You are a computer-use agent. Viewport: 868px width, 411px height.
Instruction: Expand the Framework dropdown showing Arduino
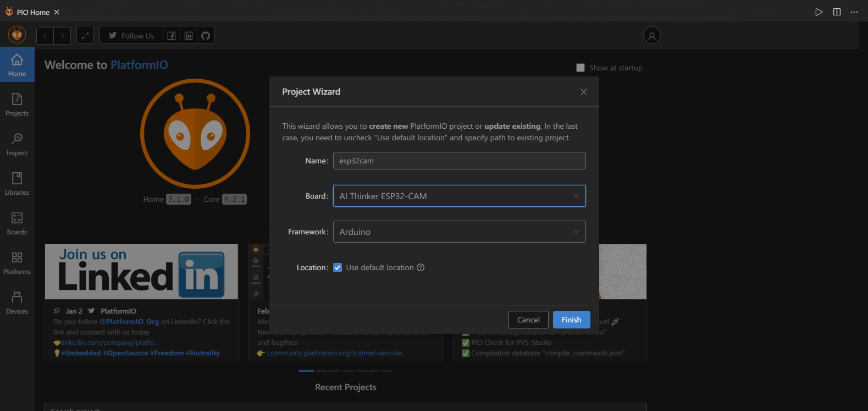coord(460,232)
